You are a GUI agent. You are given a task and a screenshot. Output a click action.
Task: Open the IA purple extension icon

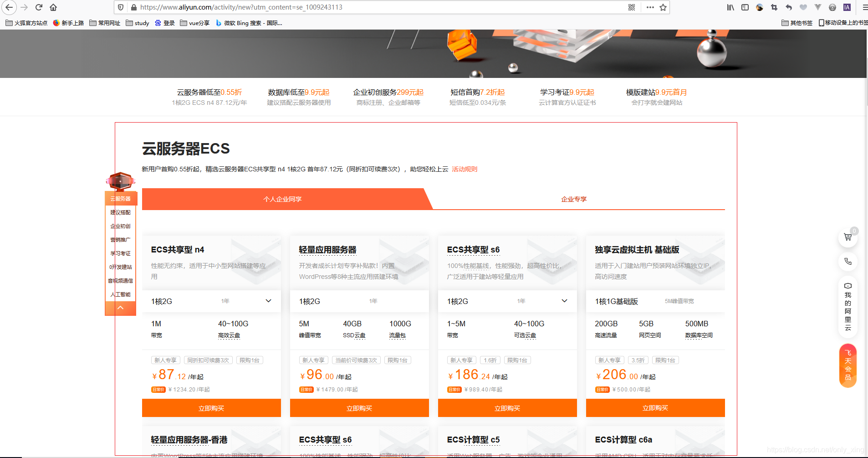[847, 7]
